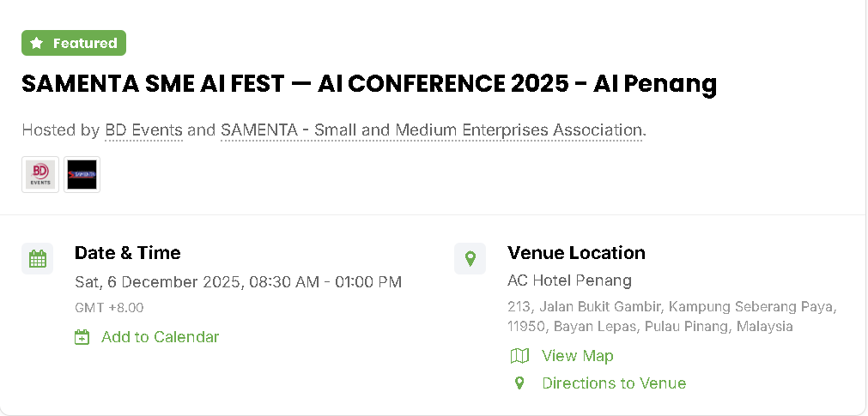This screenshot has width=868, height=416.
Task: Open the SAMENTA host logo thumbnail
Action: tap(82, 175)
